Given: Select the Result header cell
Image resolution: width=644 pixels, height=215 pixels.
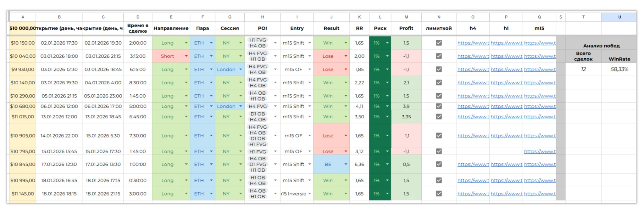Looking at the screenshot, I should click(331, 28).
